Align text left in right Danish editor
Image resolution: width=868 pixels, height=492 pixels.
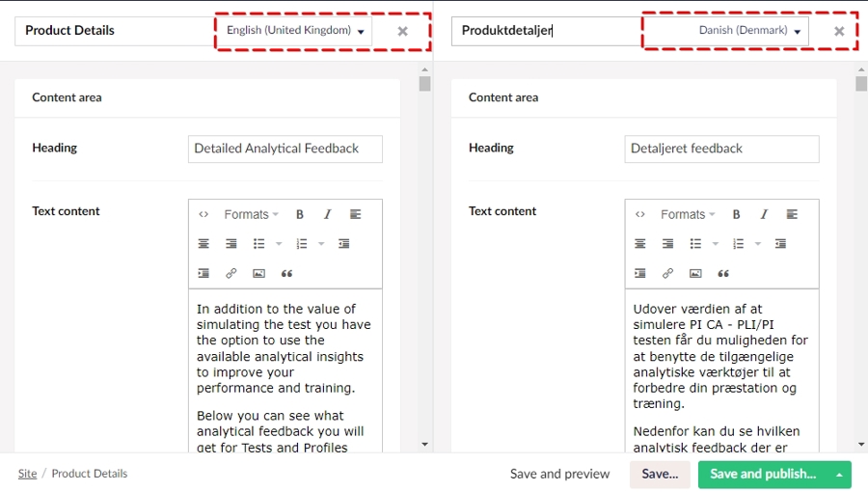[x=792, y=214]
